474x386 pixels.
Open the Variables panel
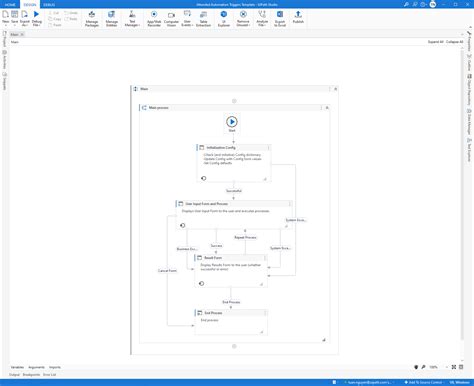(x=17, y=367)
